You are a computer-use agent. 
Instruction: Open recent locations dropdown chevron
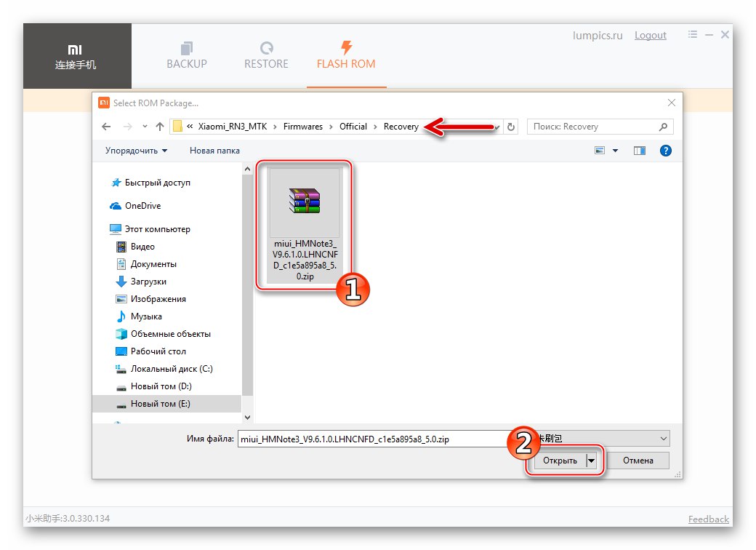(145, 127)
